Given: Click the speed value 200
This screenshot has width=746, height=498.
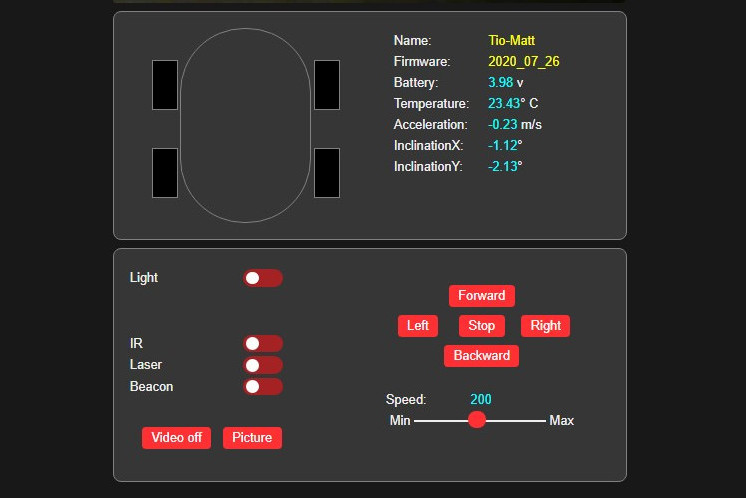Looking at the screenshot, I should [481, 400].
